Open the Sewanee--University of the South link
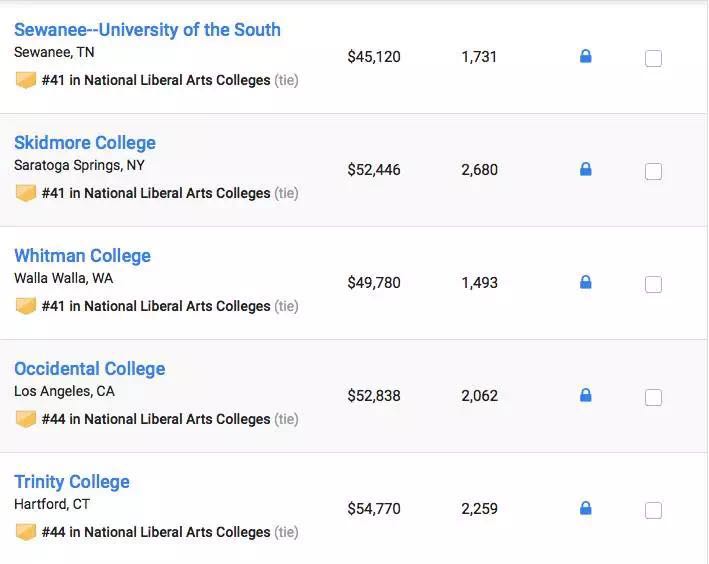 (x=147, y=30)
